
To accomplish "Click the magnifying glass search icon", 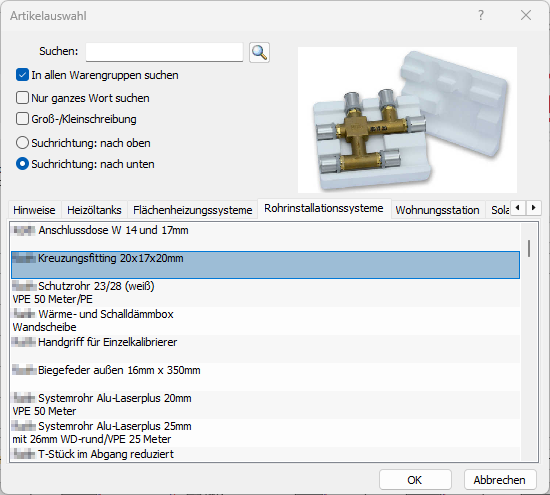I will 259,53.
